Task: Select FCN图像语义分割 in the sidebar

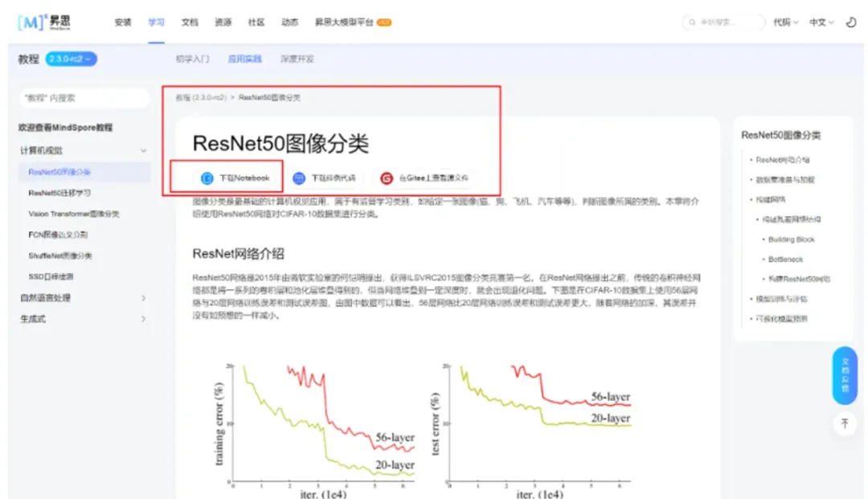Action: (x=58, y=235)
